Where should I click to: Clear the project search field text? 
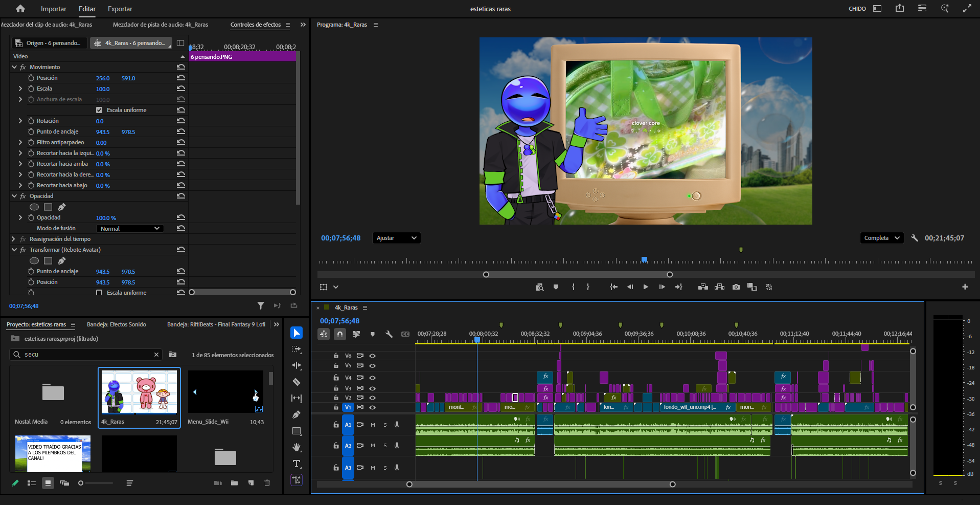pos(156,355)
